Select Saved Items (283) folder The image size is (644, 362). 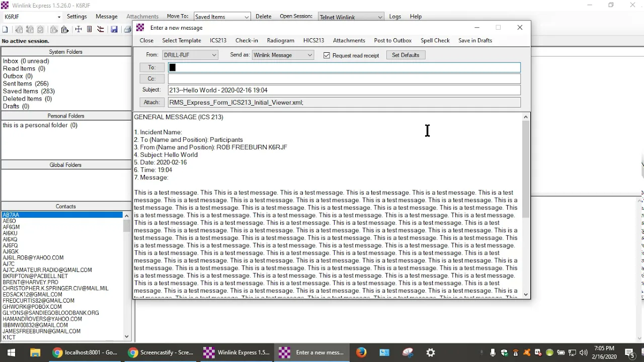pyautogui.click(x=29, y=91)
